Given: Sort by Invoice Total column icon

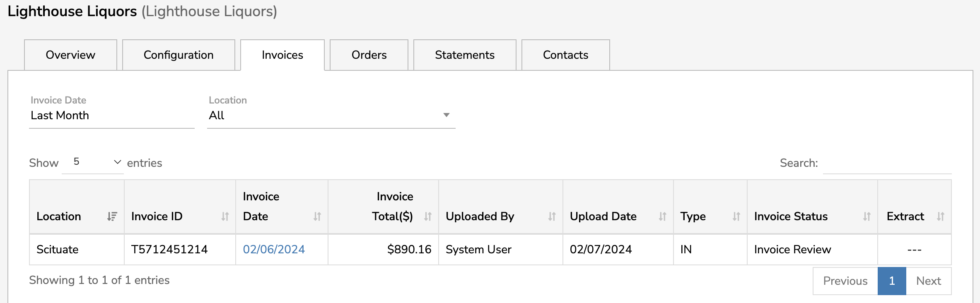Looking at the screenshot, I should point(428,216).
